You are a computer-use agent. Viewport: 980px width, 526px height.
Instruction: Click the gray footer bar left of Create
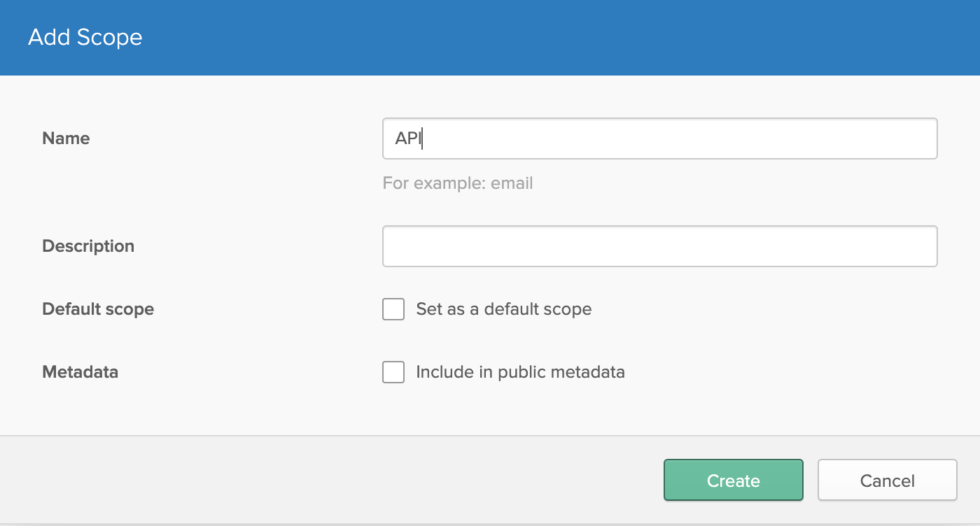tap(315, 481)
